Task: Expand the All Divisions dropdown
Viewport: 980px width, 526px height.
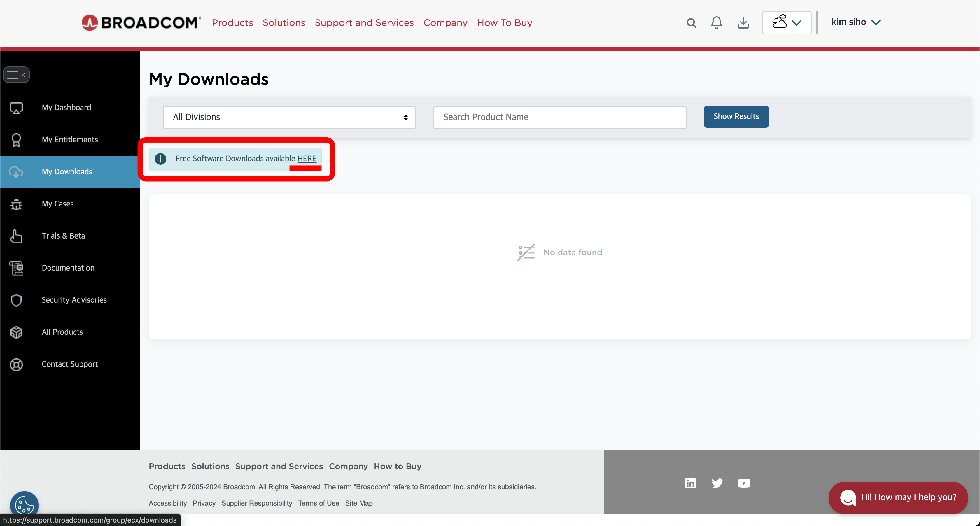Action: point(289,117)
